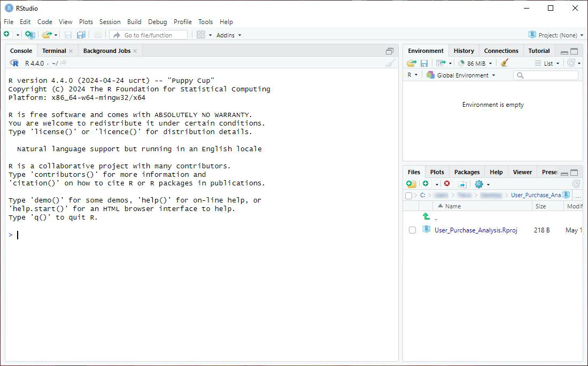Switch to the History tab
The height and width of the screenshot is (366, 588).
point(464,51)
